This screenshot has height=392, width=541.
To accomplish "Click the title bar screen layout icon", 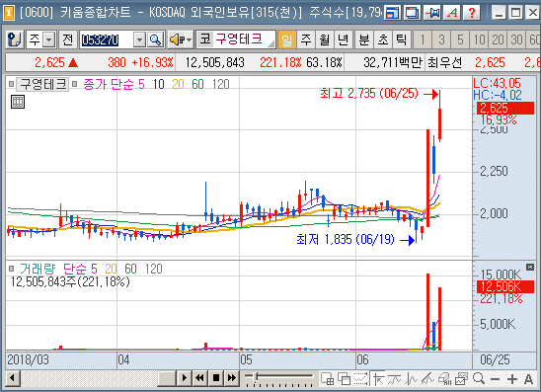I will coord(392,13).
